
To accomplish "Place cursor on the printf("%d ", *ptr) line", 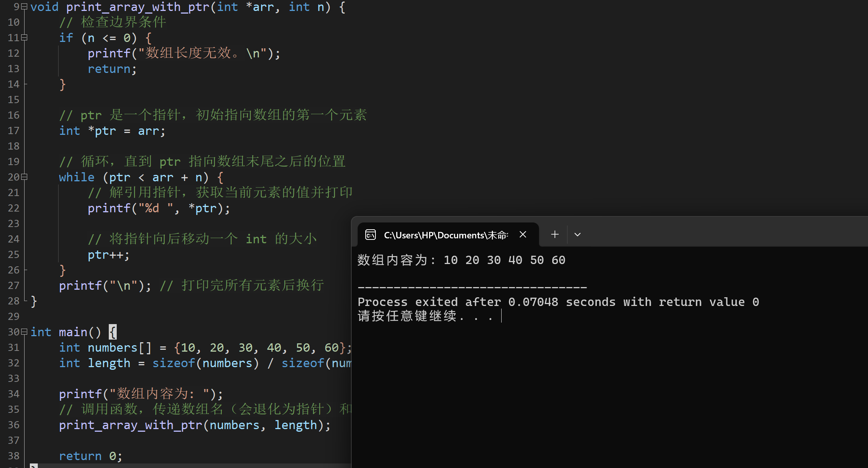I will pos(159,208).
